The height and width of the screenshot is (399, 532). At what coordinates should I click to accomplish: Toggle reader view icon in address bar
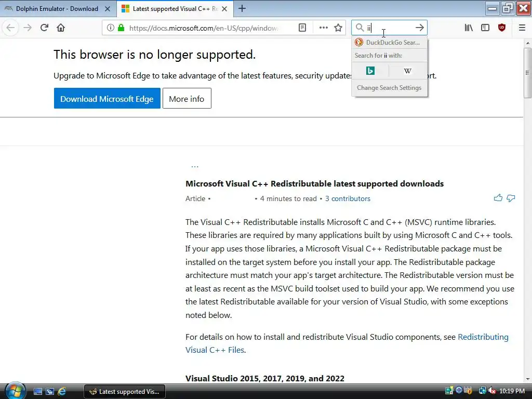tap(302, 28)
